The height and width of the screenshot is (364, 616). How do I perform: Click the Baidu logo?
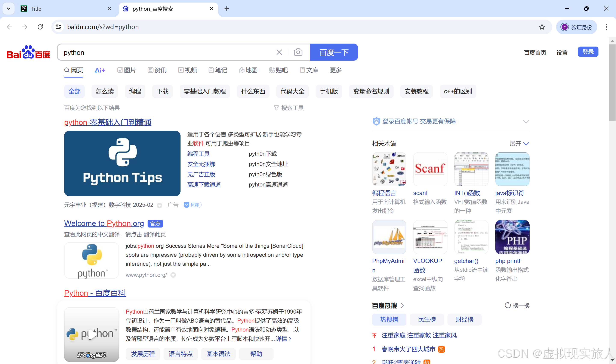[x=28, y=52]
